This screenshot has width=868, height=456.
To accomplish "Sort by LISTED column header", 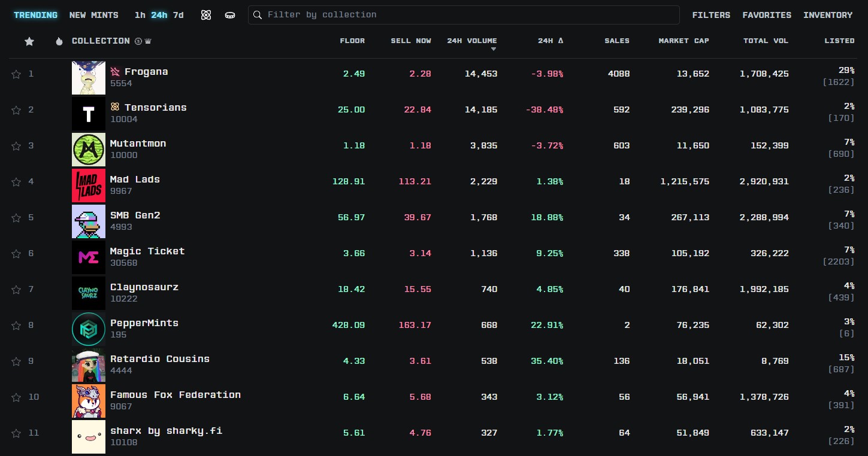I will (x=840, y=41).
